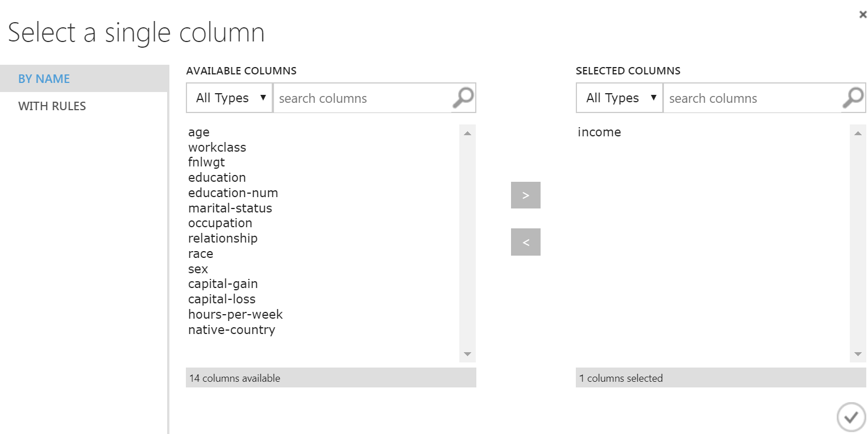Click the search magnifier in Selected Columns
This screenshot has width=868, height=434.
[853, 98]
